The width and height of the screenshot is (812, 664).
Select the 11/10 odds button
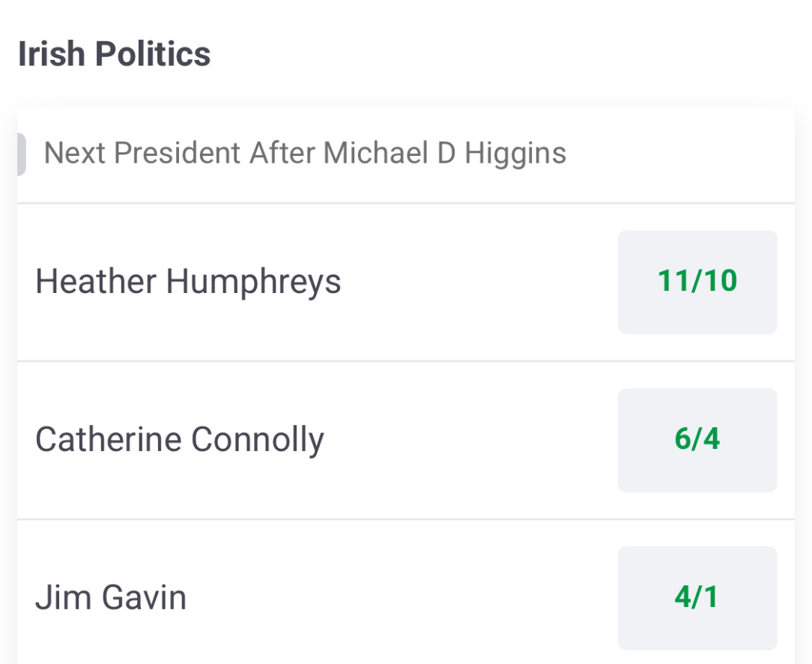pos(697,282)
